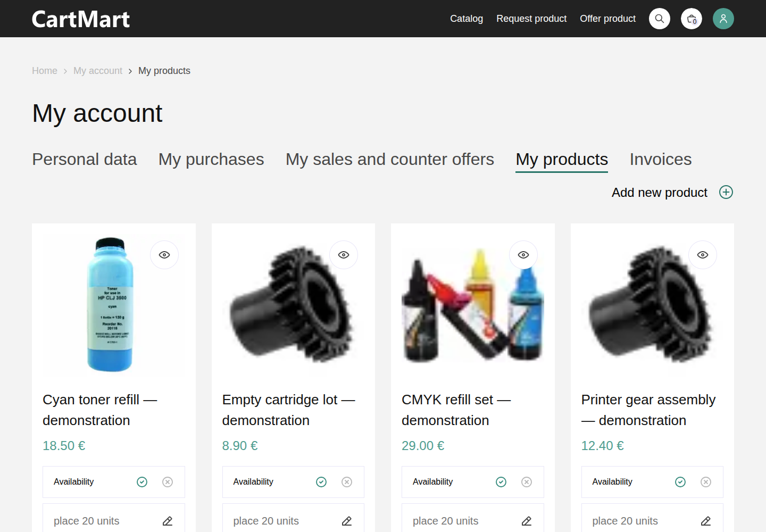The height and width of the screenshot is (532, 766).
Task: Mark Empty cartridge lot as available
Action: coord(321,482)
